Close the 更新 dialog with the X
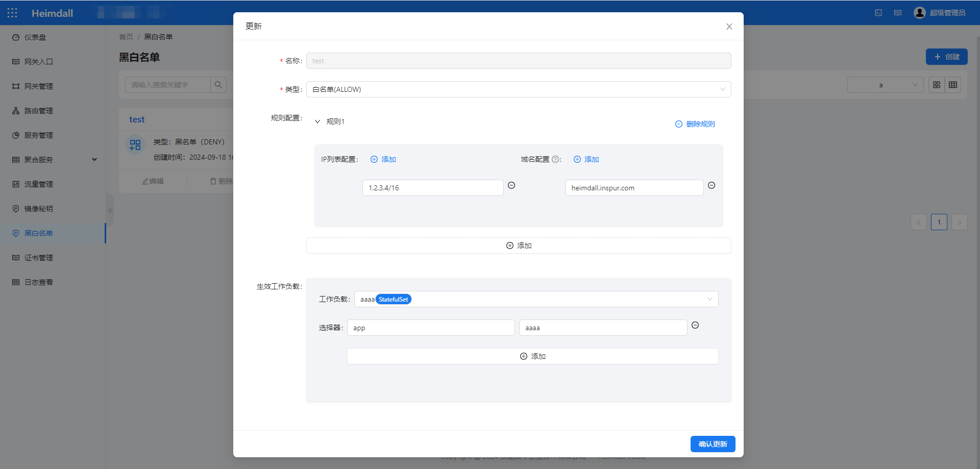This screenshot has height=469, width=980. tap(729, 27)
